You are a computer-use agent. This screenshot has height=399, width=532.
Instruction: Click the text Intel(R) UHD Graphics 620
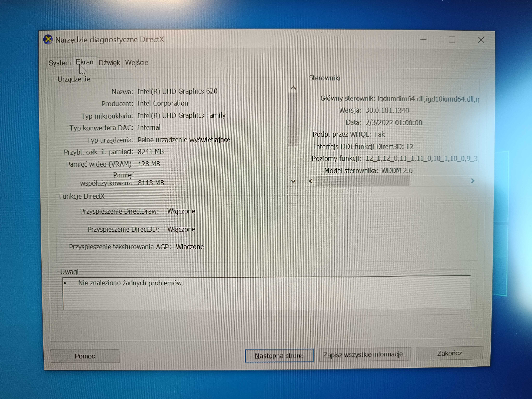pyautogui.click(x=177, y=91)
